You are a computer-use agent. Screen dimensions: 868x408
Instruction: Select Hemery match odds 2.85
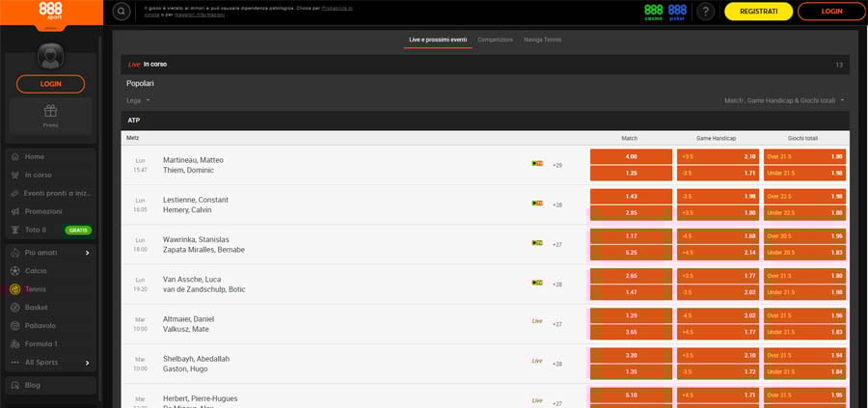631,213
